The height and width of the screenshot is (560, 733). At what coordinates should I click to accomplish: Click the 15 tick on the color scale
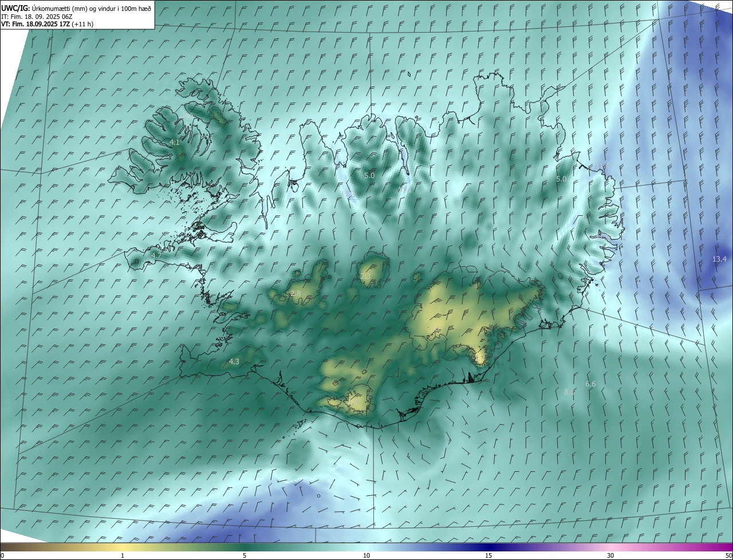click(x=488, y=556)
